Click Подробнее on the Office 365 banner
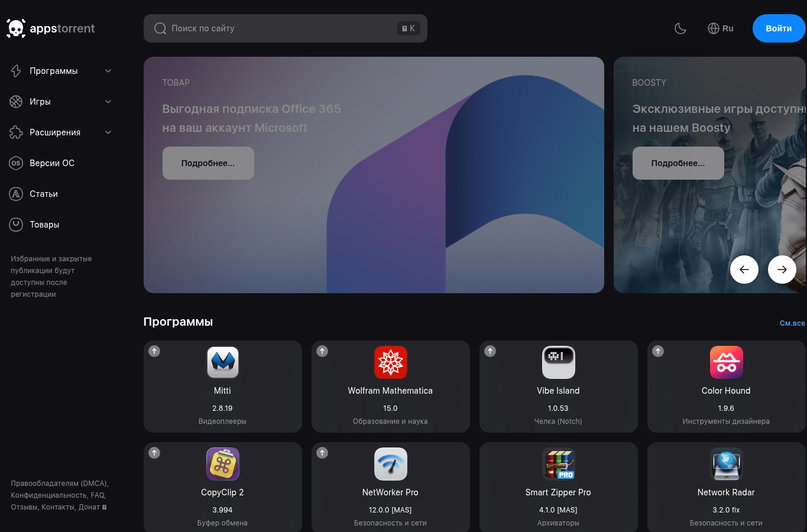Image resolution: width=807 pixels, height=532 pixels. click(x=208, y=163)
